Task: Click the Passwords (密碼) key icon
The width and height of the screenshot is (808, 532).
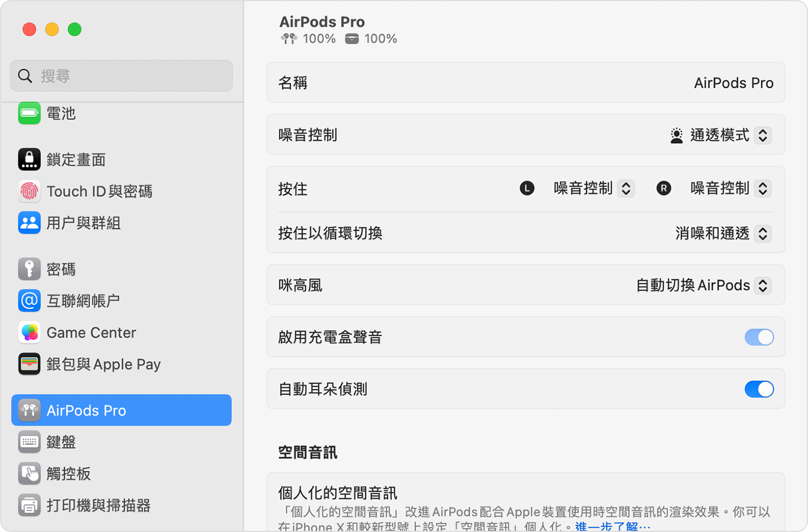Action: point(29,269)
